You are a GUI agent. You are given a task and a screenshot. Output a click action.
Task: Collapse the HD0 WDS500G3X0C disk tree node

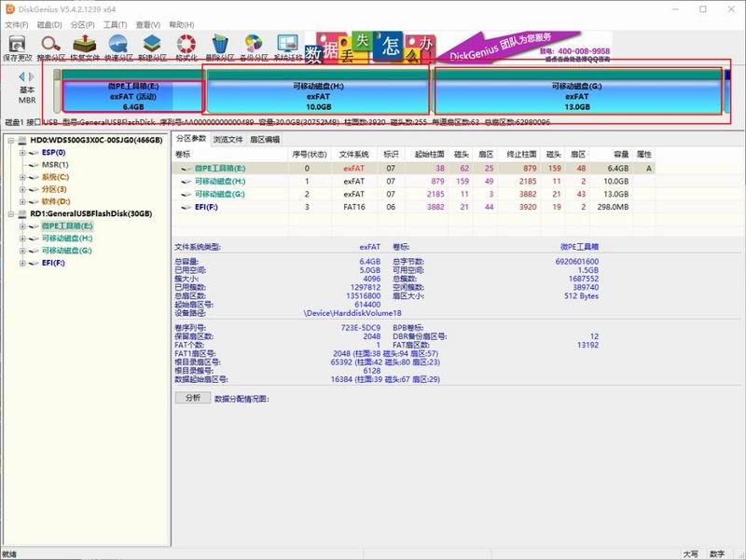coord(10,141)
